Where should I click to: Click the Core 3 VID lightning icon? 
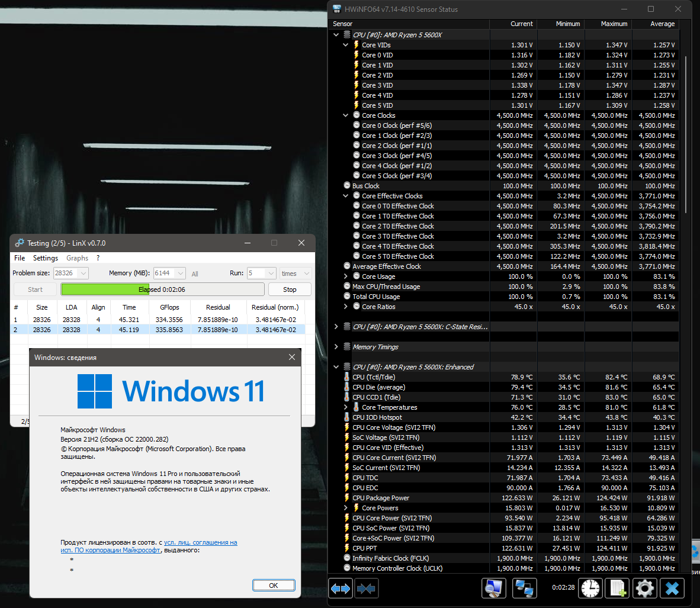357,85
